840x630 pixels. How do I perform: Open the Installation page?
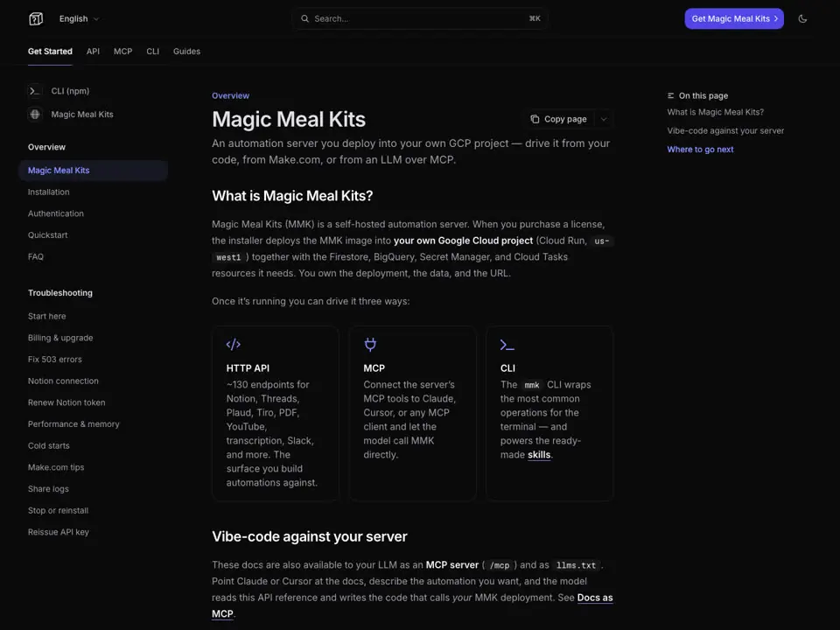pos(49,192)
